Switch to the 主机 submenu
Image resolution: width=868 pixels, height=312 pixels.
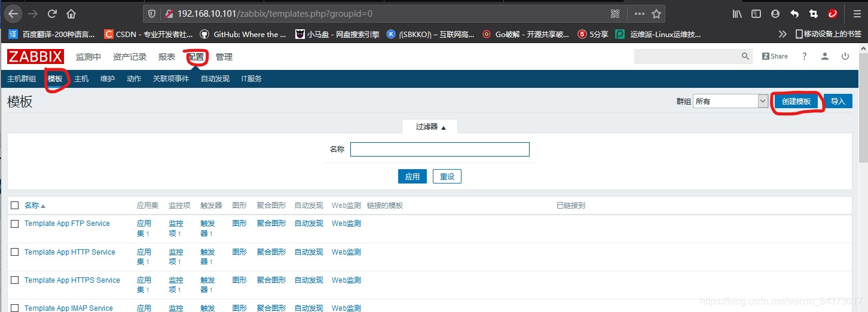tap(81, 79)
